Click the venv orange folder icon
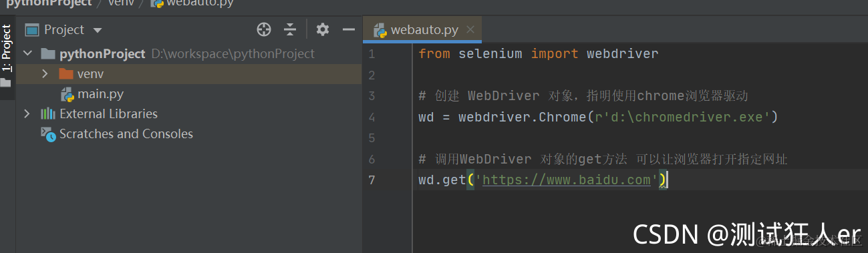 [x=65, y=73]
